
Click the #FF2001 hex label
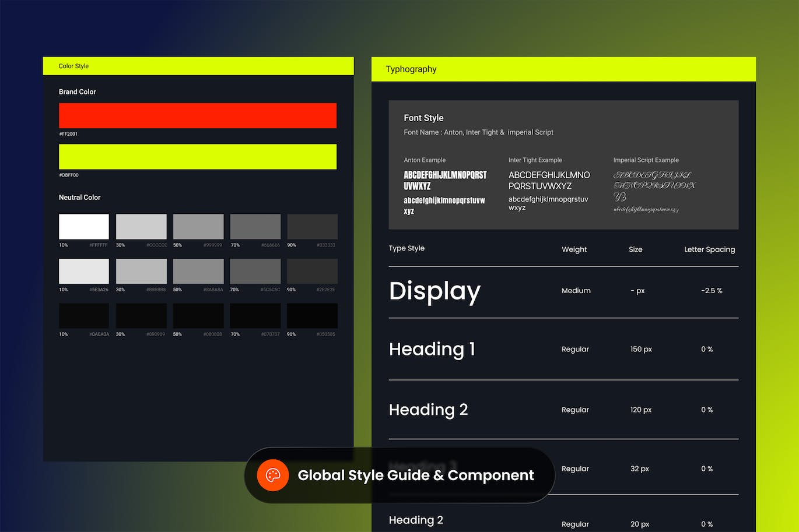[x=68, y=134]
